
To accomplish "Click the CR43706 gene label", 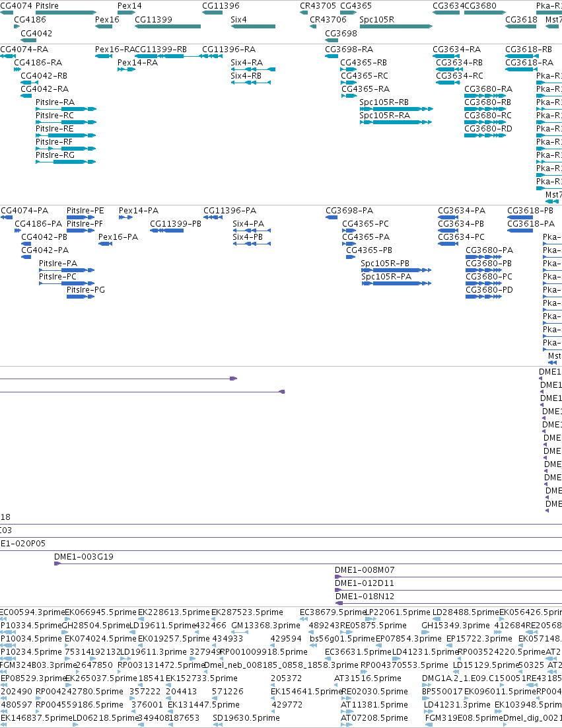I will pyautogui.click(x=328, y=20).
